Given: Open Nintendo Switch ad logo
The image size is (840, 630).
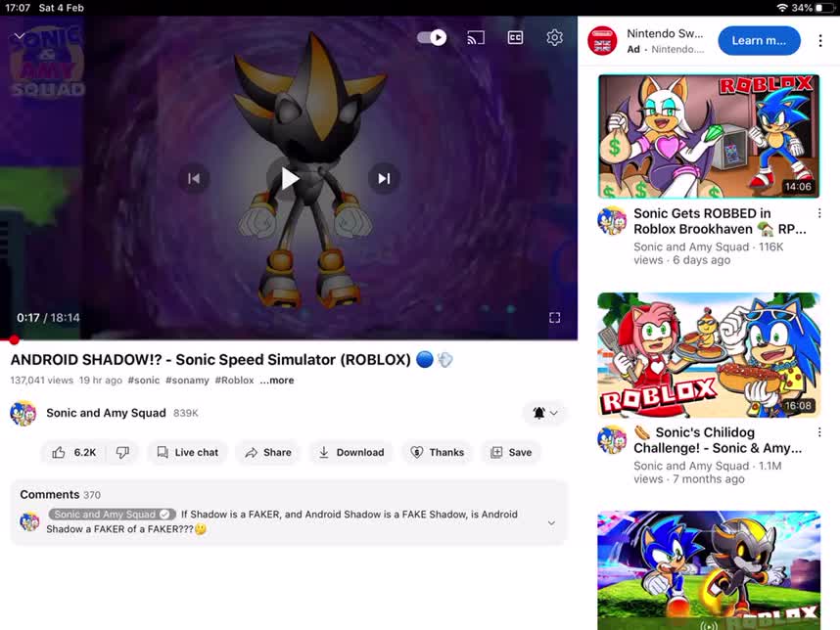Looking at the screenshot, I should tap(602, 41).
